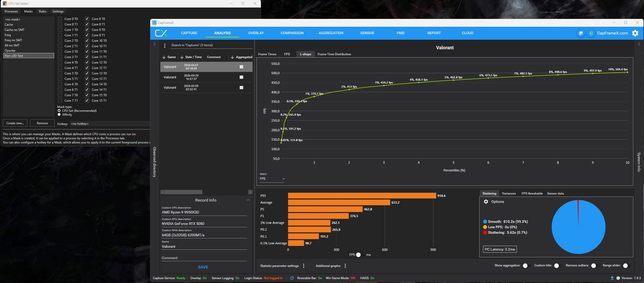Viewport: 644px width, 283px height.
Task: Toggle the Remove outliers switch
Action: [595, 266]
